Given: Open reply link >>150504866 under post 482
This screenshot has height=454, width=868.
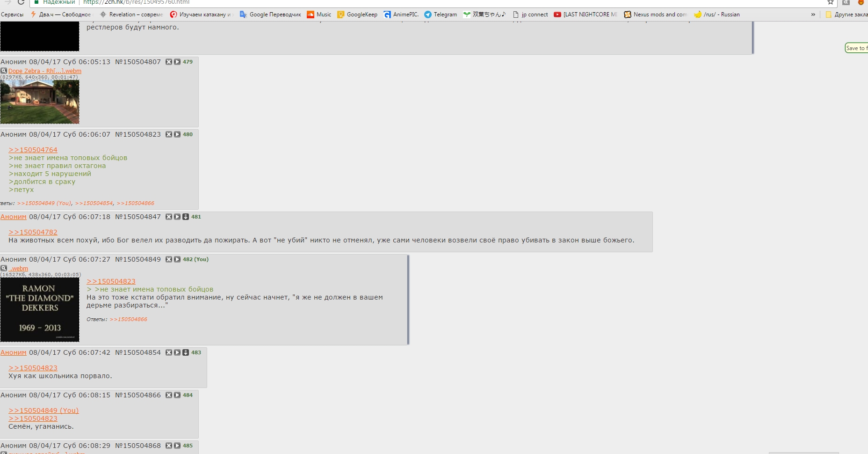Looking at the screenshot, I should point(128,319).
